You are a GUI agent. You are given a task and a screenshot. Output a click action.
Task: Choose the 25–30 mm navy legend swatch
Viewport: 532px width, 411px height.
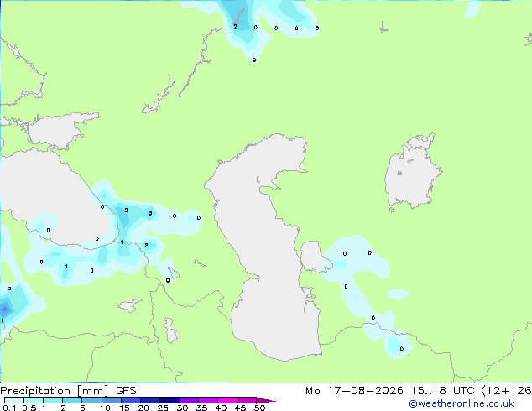coord(169,400)
